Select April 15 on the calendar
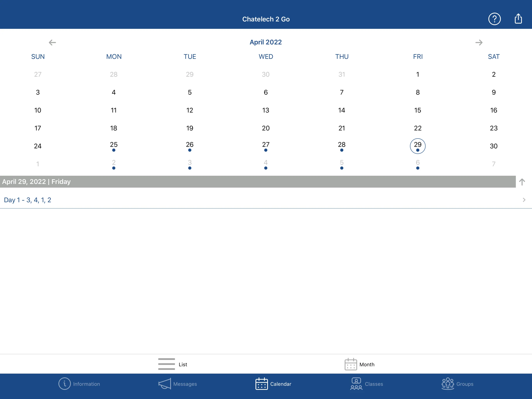Screen dimensions: 532x399 pos(417,110)
